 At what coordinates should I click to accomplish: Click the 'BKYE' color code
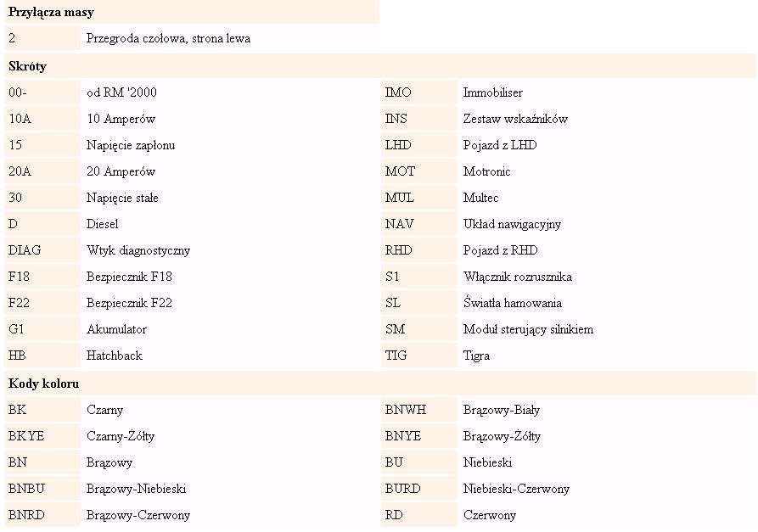[26, 436]
